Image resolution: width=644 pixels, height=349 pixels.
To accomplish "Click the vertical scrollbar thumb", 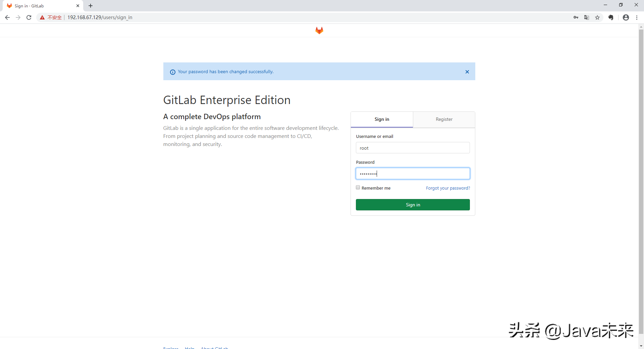I will [641, 181].
